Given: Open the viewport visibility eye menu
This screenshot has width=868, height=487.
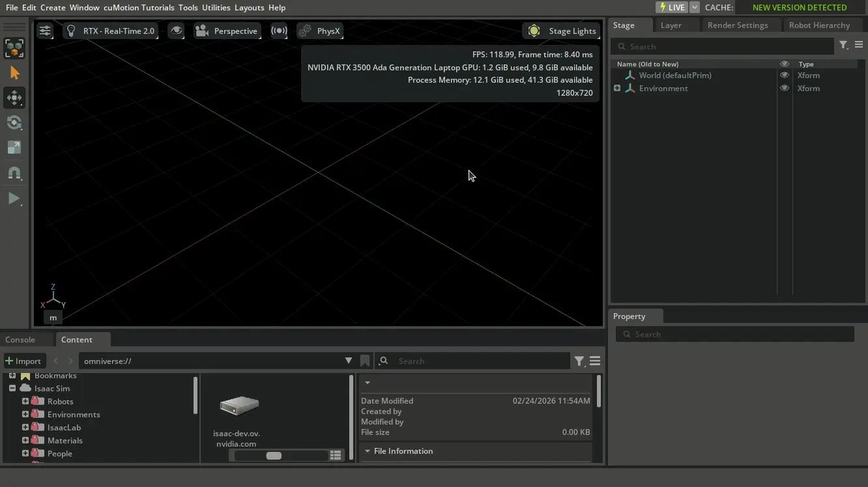Looking at the screenshot, I should [x=176, y=31].
